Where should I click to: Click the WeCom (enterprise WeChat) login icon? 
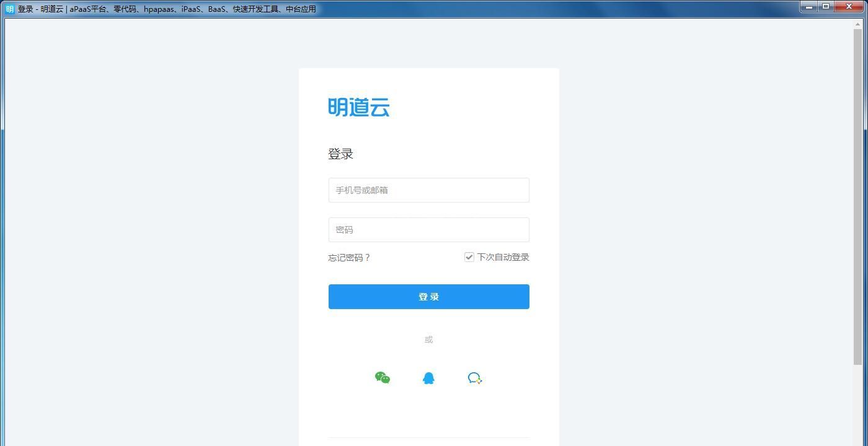[x=475, y=378]
